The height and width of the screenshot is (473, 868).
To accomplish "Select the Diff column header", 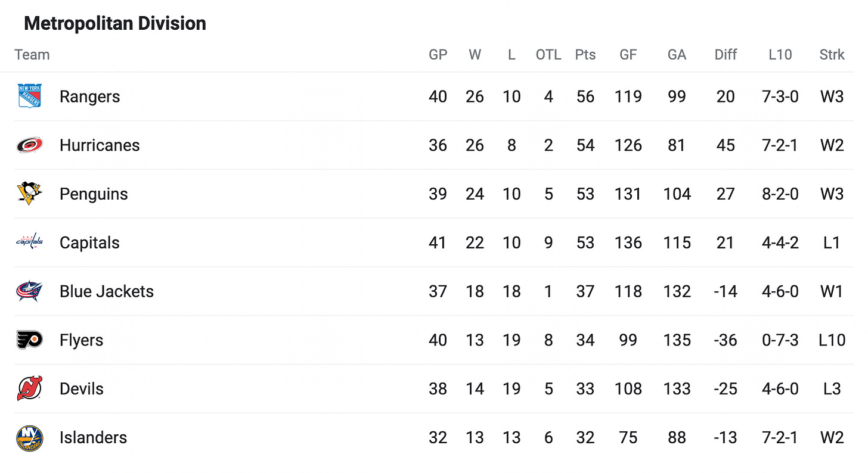I will [x=726, y=55].
